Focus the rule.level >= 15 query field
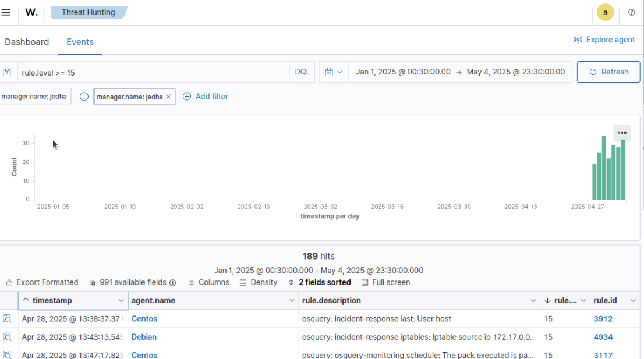The image size is (644, 359). click(x=154, y=73)
